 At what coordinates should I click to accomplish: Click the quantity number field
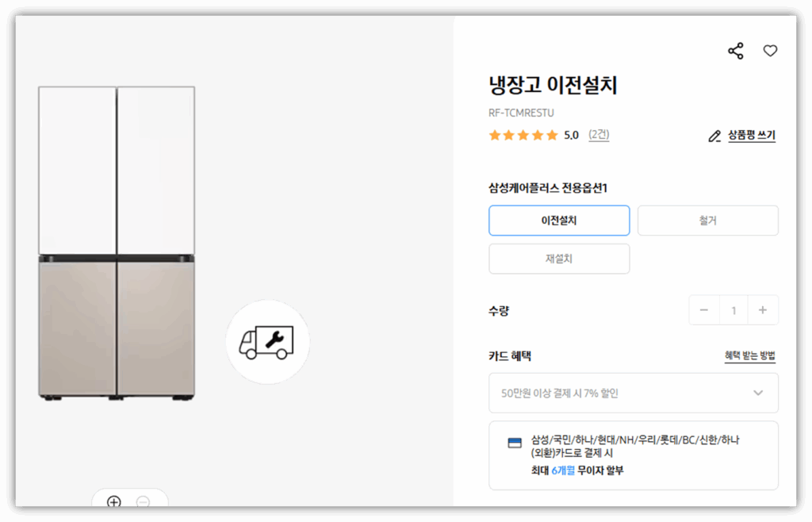[733, 310]
